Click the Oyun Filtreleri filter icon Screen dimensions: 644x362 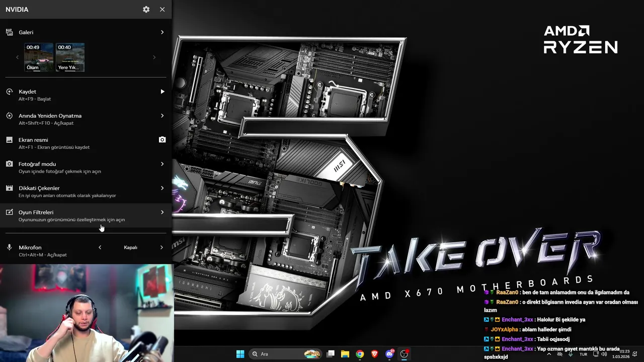click(x=9, y=212)
